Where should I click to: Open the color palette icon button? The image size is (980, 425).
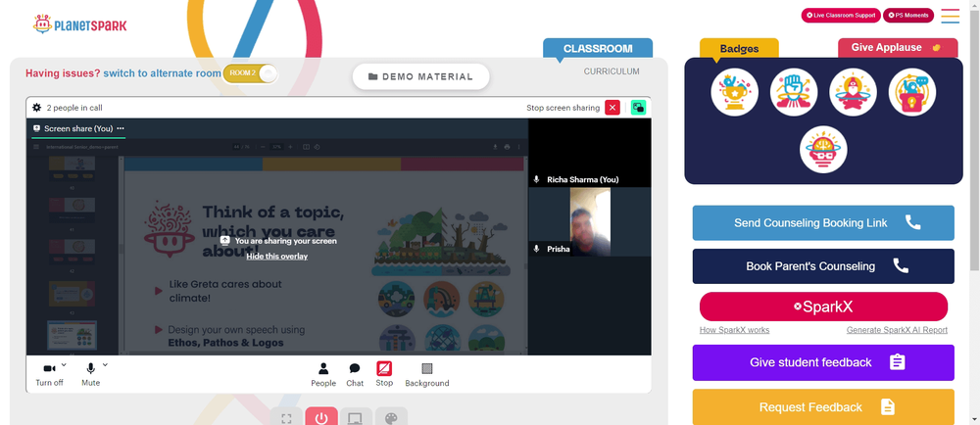pos(391,418)
